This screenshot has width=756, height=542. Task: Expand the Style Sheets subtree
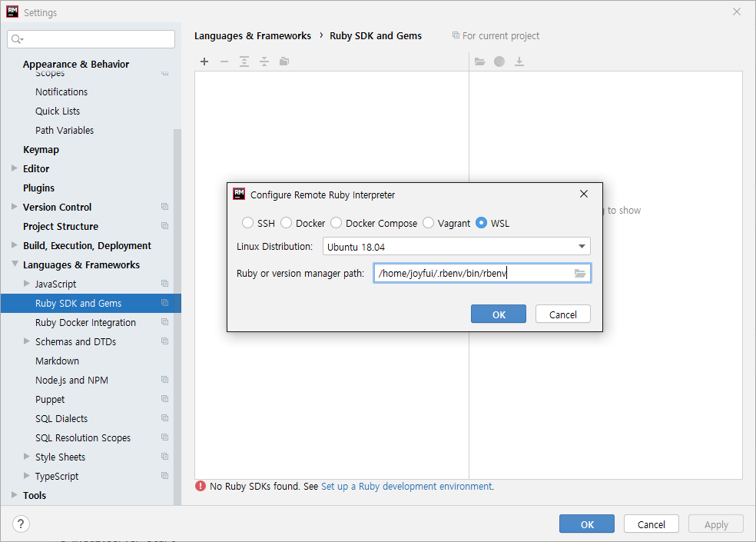point(27,456)
